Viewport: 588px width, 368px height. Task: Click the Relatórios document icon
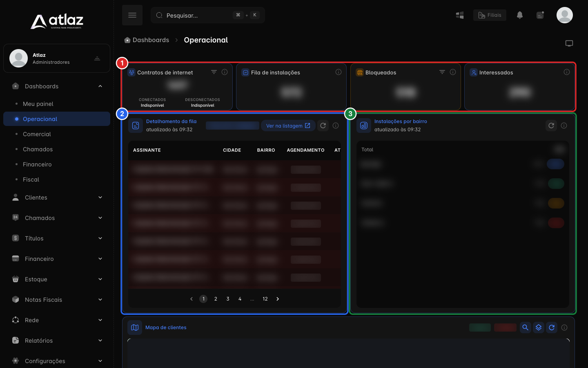[16, 340]
